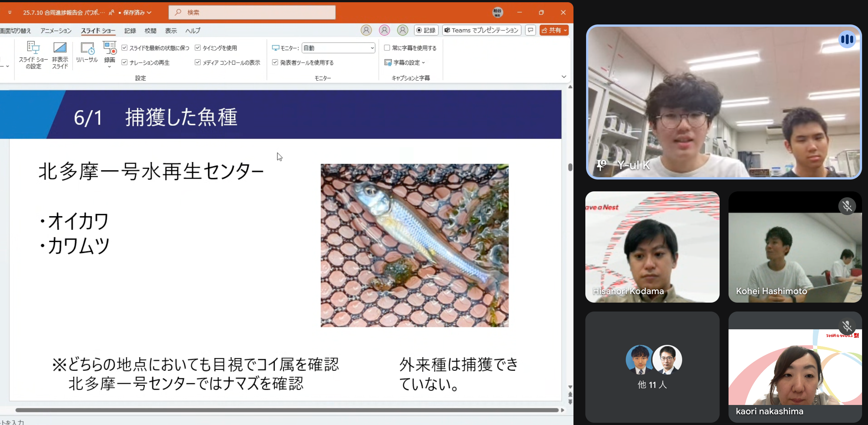Viewport: 868px width, 425px height.
Task: Select Hisanori Kodama video tile
Action: tap(652, 247)
